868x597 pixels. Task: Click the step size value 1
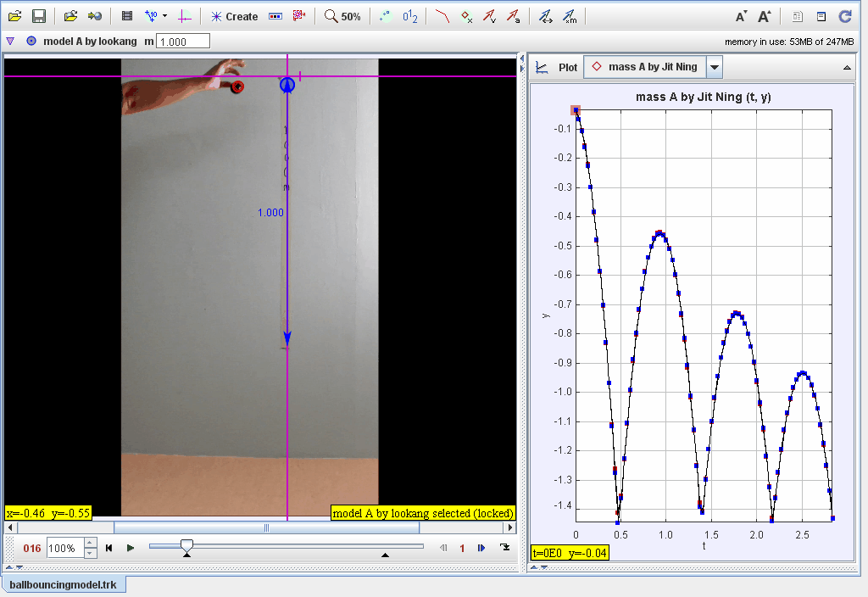click(x=462, y=549)
